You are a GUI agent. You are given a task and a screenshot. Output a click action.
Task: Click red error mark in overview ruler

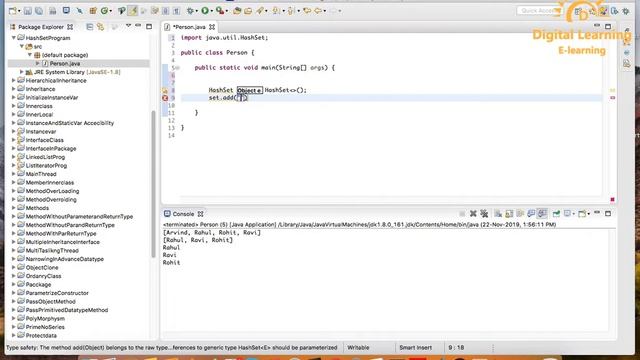(613, 98)
